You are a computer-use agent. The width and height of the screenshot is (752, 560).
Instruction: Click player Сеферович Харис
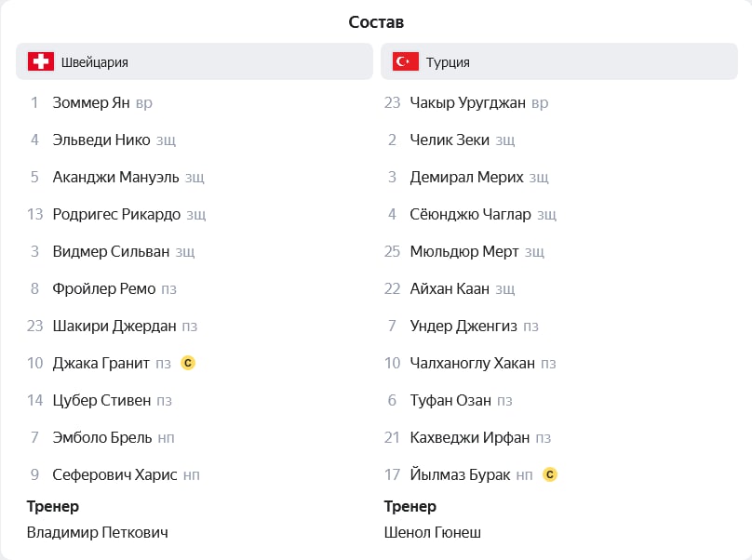click(x=114, y=474)
